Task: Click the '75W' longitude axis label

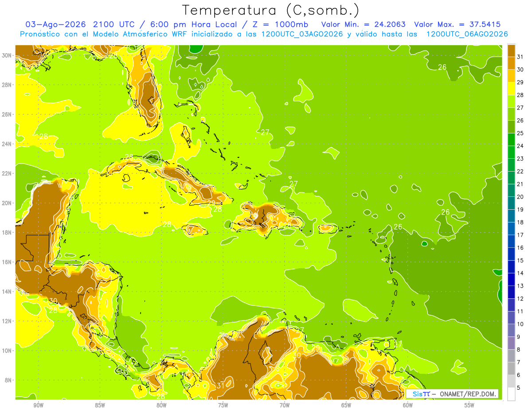Action: click(223, 405)
